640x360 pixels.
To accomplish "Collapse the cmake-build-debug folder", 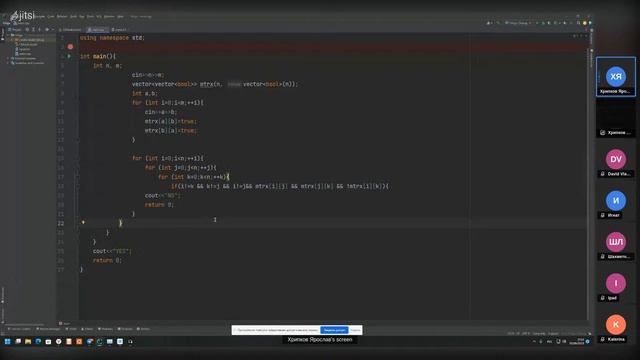I will pos(12,40).
